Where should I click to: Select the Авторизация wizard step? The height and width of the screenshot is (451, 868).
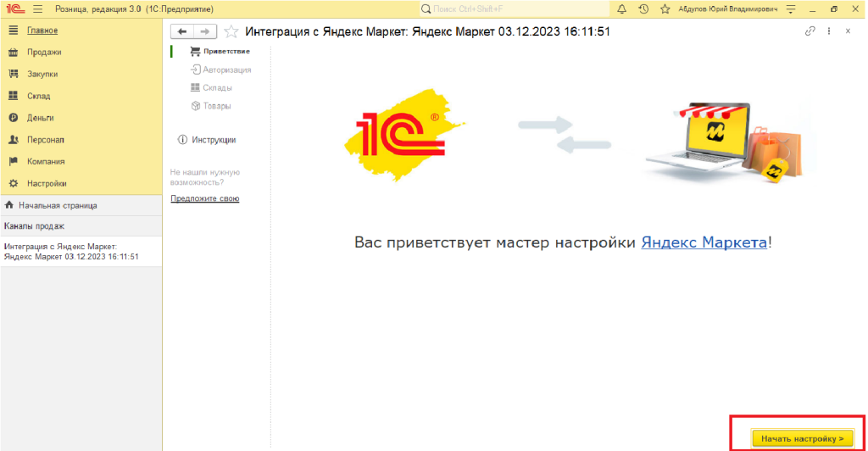point(227,70)
